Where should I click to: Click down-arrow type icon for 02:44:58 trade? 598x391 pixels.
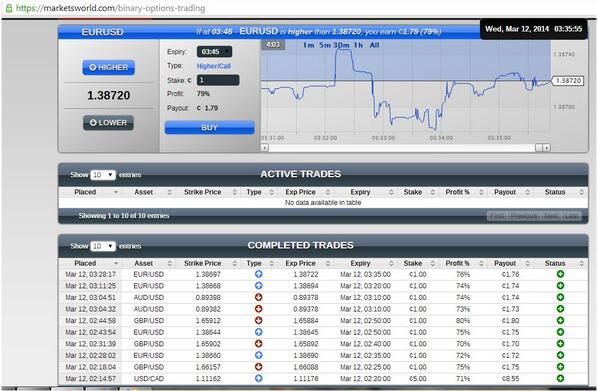[259, 320]
